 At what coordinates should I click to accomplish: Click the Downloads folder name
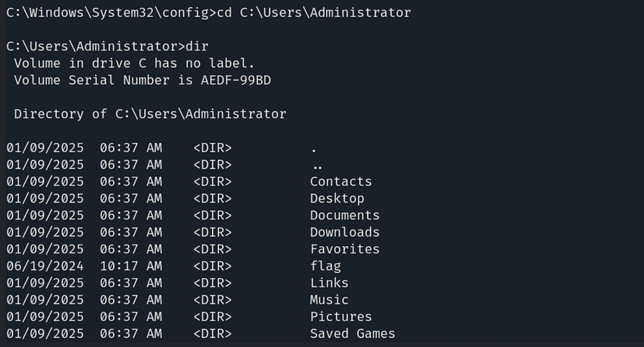click(x=344, y=232)
